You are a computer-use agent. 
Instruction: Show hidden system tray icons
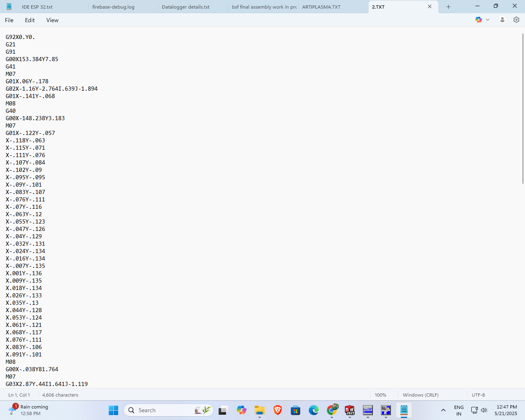click(x=443, y=410)
